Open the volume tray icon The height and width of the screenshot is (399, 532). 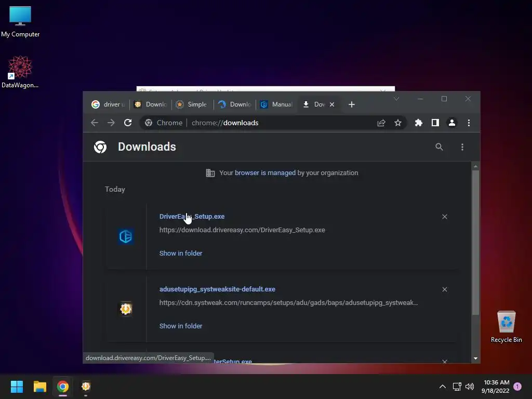coord(470,387)
